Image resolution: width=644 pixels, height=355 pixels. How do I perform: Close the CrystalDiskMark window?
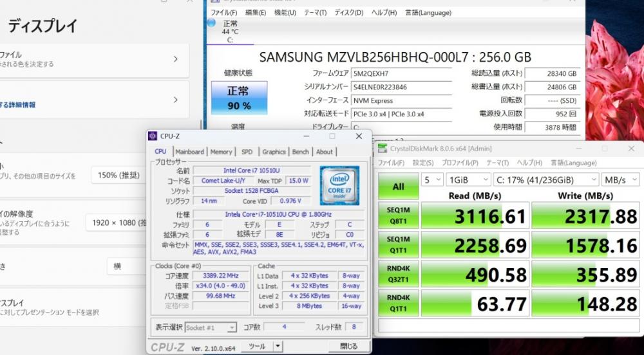[631, 149]
